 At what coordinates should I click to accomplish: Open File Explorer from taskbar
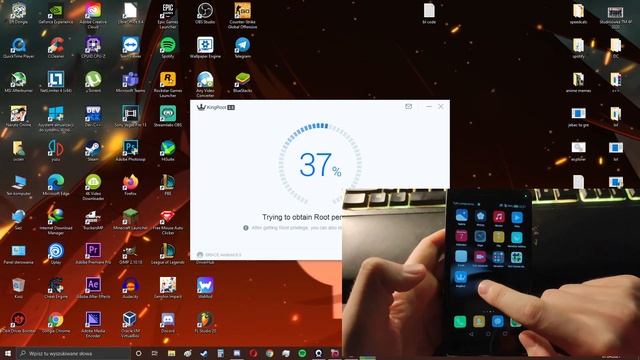coord(171,353)
